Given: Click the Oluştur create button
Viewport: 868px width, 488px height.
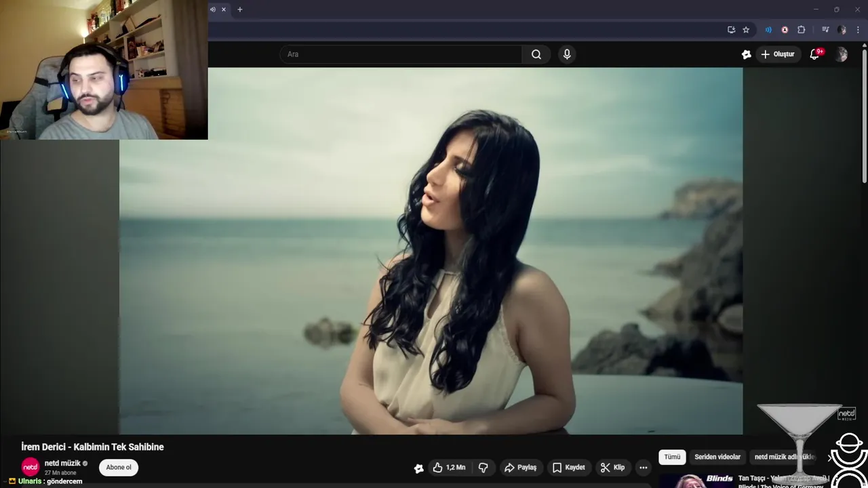Looking at the screenshot, I should click(x=778, y=54).
